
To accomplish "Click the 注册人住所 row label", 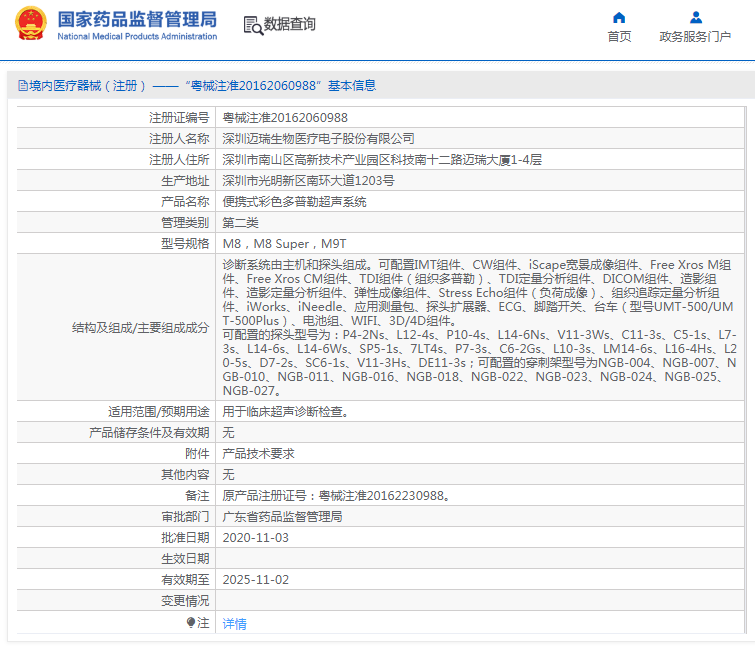I will [x=179, y=160].
